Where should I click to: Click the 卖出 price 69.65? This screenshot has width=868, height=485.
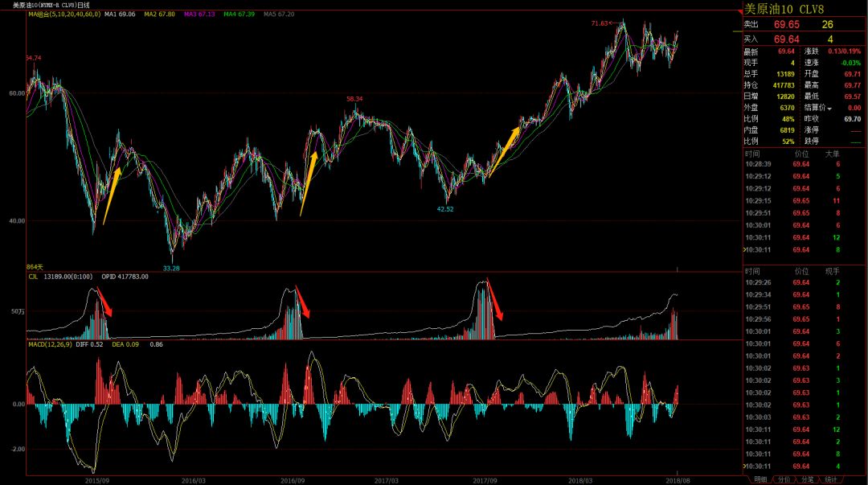(x=787, y=24)
